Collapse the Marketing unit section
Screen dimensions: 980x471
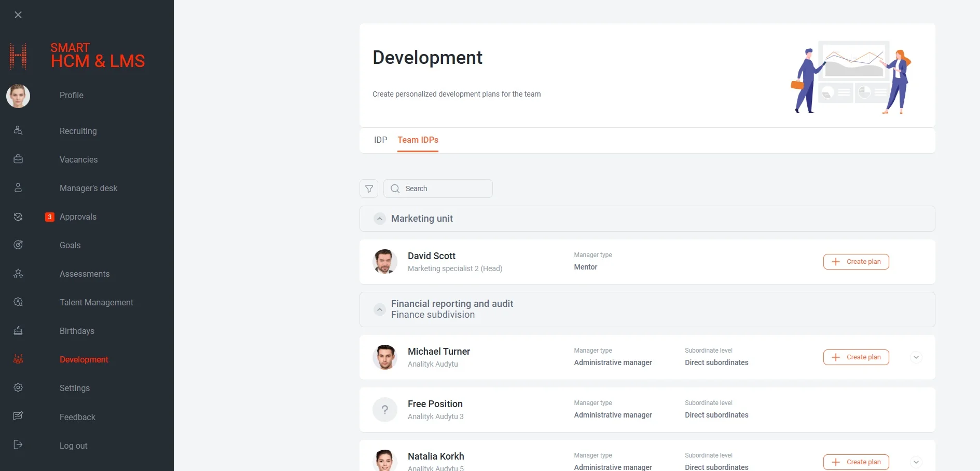380,219
